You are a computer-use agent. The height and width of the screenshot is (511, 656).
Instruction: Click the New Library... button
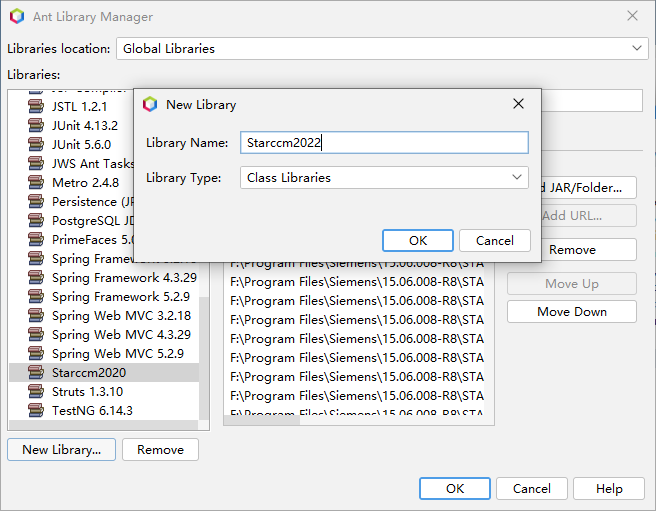click(62, 449)
